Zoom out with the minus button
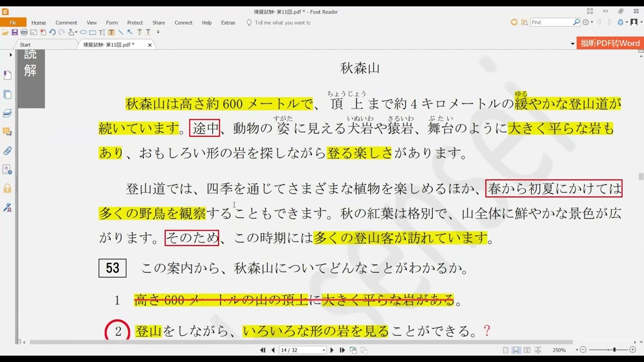644x362 pixels. (x=583, y=350)
